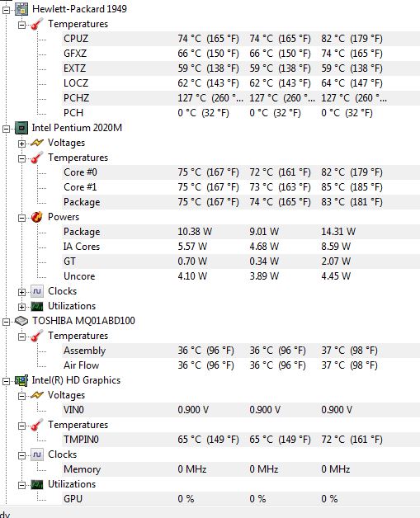The height and width of the screenshot is (518, 420).
Task: Click the lightning icon beside Pentium Voltages
Action: (37, 143)
